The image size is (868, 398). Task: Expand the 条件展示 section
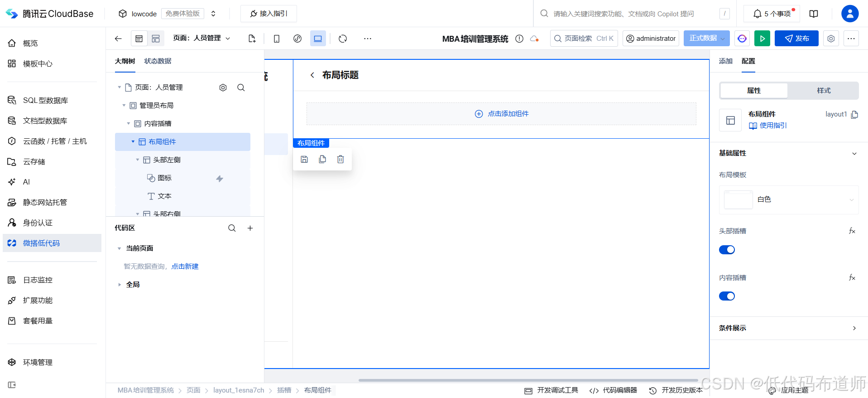coord(854,328)
